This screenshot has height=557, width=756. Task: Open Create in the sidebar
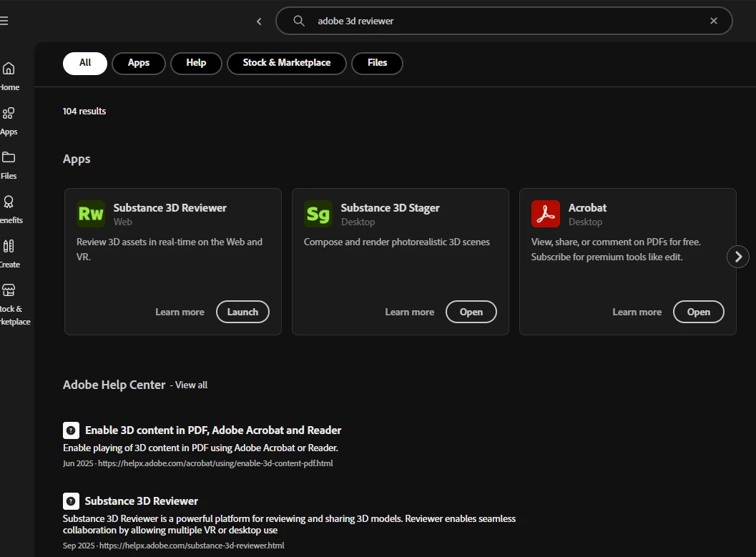click(9, 254)
